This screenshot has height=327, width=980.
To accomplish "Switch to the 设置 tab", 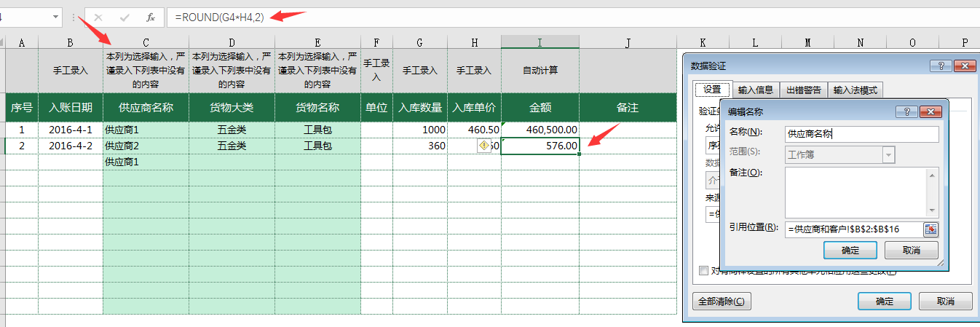I will 711,90.
